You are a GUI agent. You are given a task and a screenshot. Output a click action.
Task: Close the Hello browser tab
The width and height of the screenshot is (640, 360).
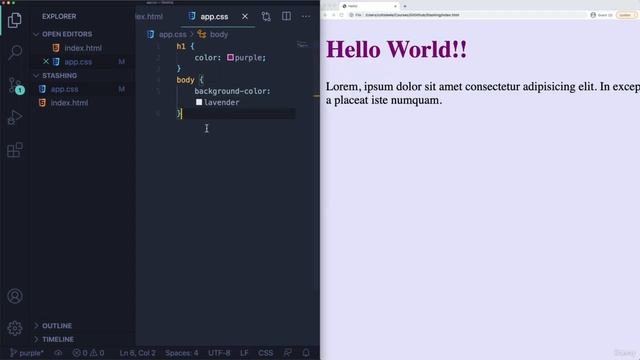click(x=395, y=6)
